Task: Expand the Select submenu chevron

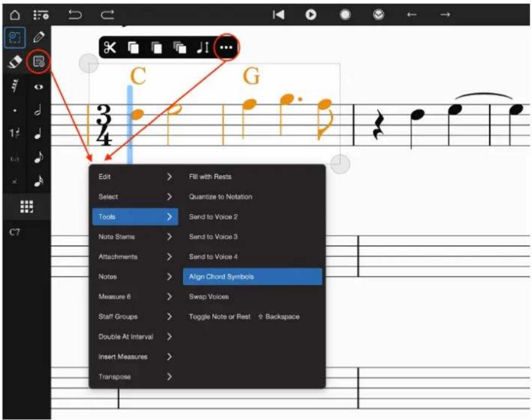Action: (170, 197)
